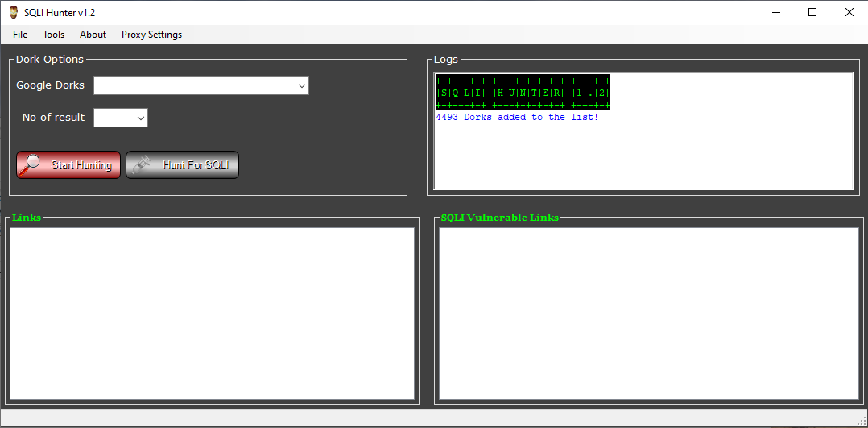The width and height of the screenshot is (868, 428).
Task: Click inside the SQLI Vulnerable Links list box
Action: [x=649, y=314]
